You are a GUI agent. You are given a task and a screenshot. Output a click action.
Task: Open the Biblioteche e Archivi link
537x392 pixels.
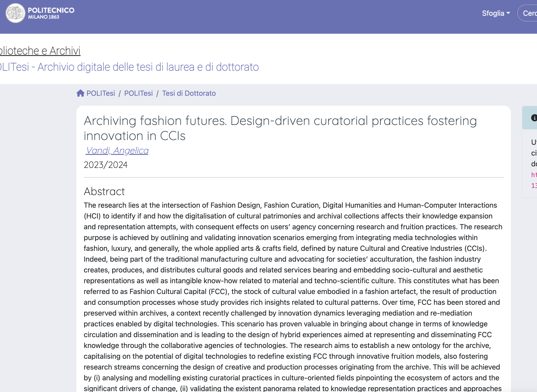tap(40, 51)
